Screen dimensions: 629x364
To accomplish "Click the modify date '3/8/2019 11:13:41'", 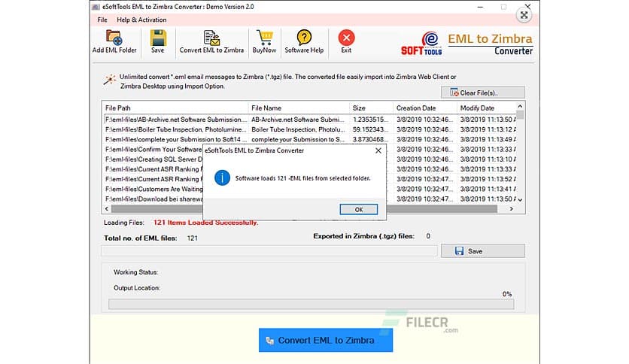I will point(488,189).
